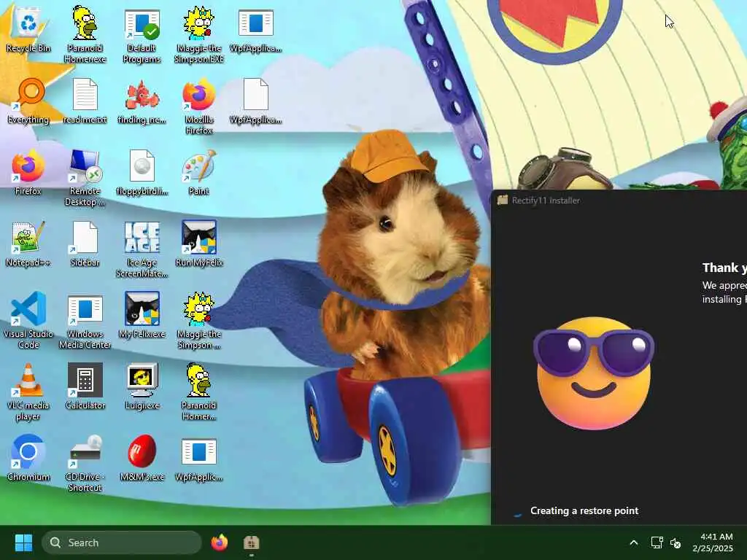Select the top-row WpfApplica... blue window icon
Viewport: 747px width, 560px height.
pyautogui.click(x=256, y=30)
